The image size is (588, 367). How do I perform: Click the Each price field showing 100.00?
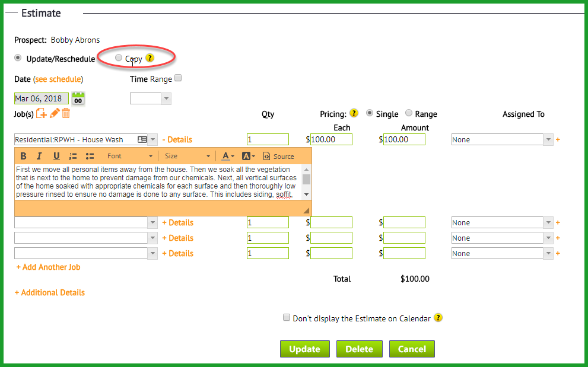pos(331,139)
